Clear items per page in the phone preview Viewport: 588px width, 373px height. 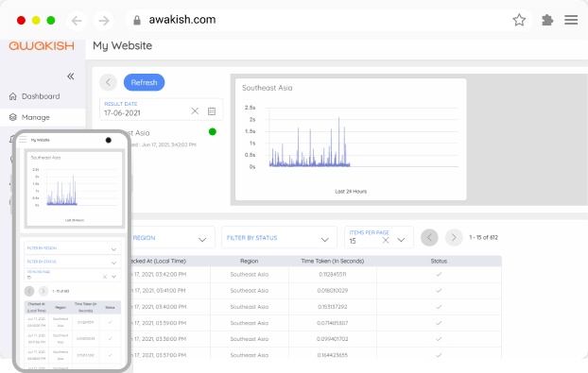tap(105, 277)
